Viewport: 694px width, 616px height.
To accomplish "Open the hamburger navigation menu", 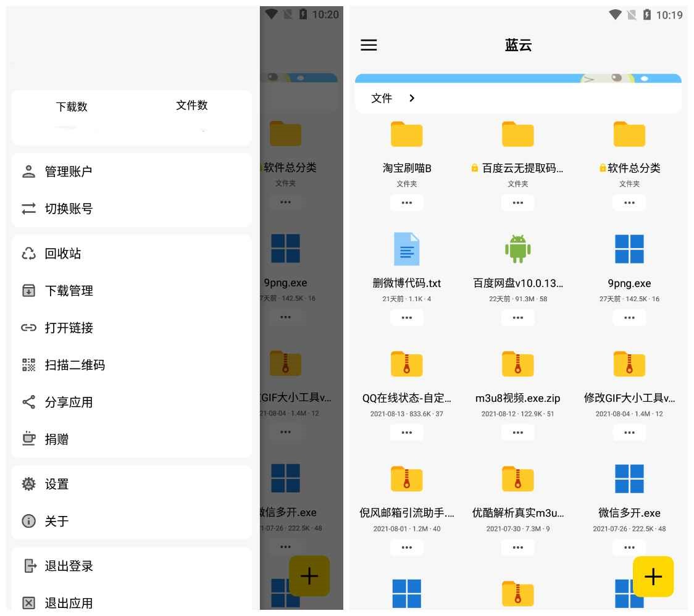I will tap(369, 45).
